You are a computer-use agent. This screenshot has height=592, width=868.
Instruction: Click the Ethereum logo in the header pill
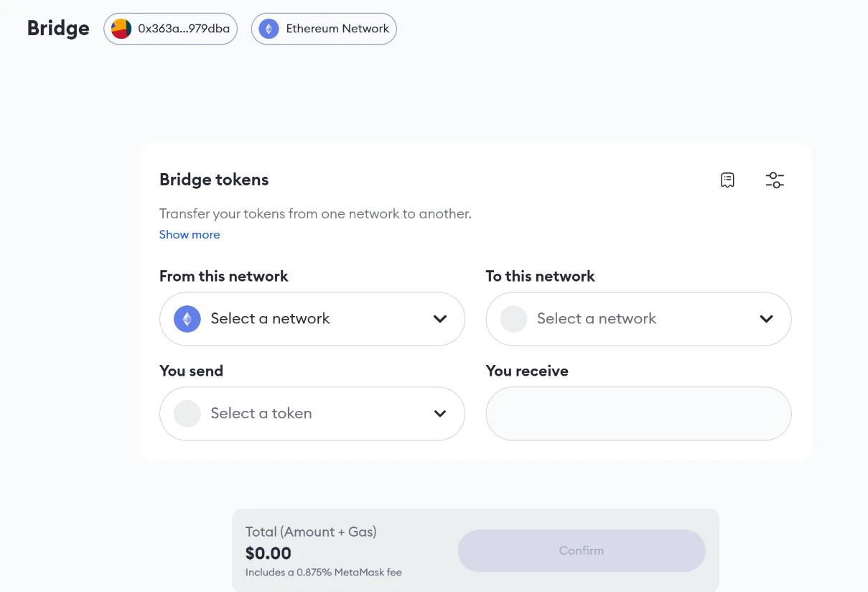tap(269, 29)
